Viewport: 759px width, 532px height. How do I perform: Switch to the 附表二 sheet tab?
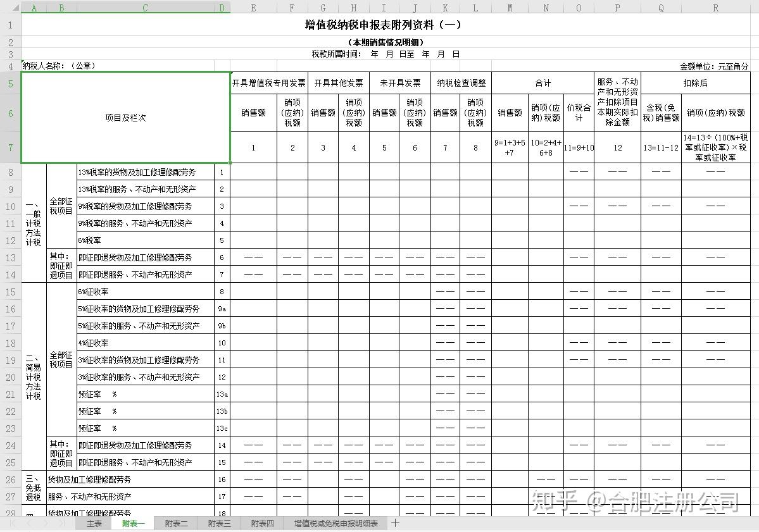[176, 523]
